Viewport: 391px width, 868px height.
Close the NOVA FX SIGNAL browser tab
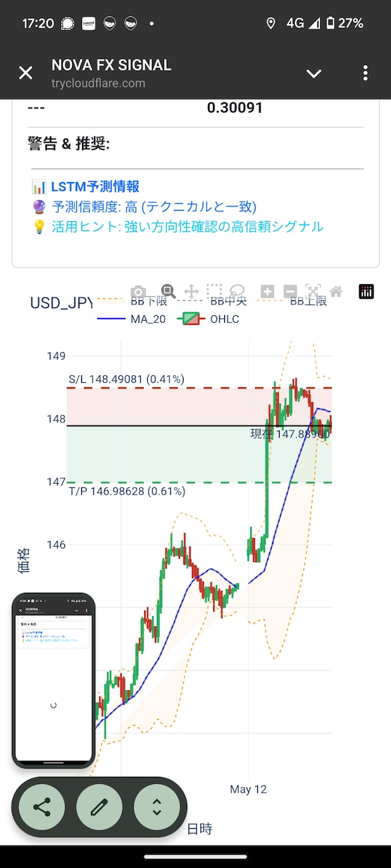pos(26,73)
